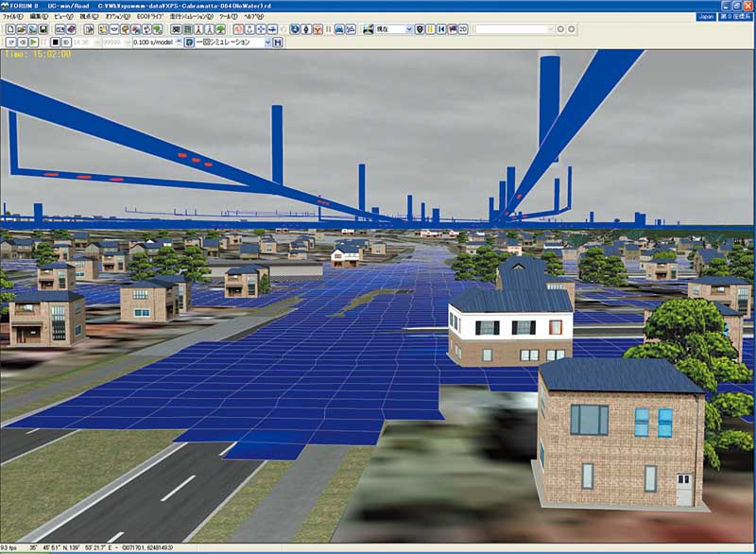This screenshot has width=756, height=554.
Task: Click the blue globe icon
Action: (295, 29)
